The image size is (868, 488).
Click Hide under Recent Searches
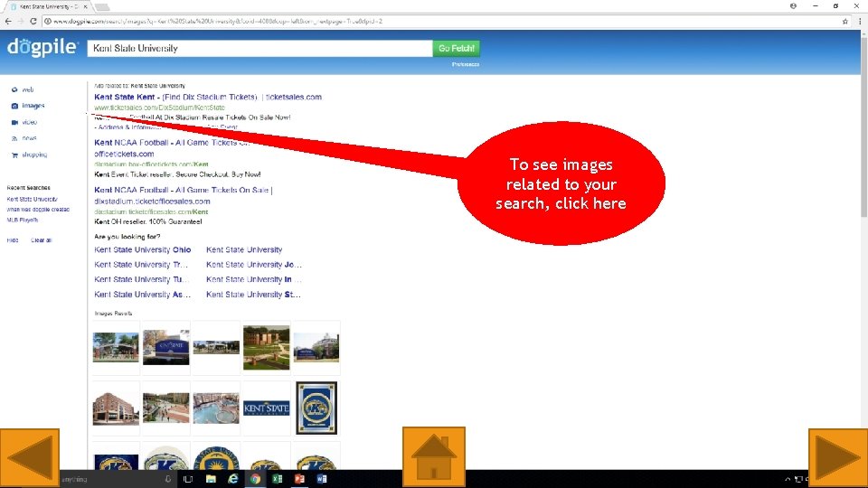click(13, 240)
